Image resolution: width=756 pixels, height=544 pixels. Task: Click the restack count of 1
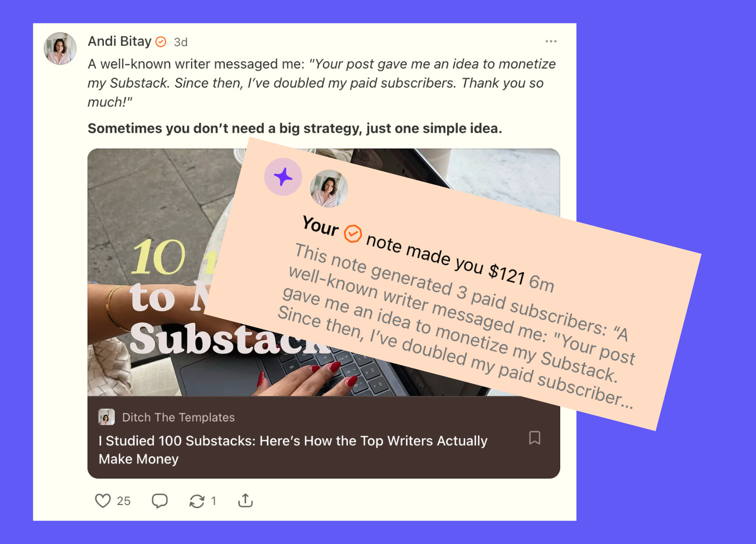tap(213, 501)
